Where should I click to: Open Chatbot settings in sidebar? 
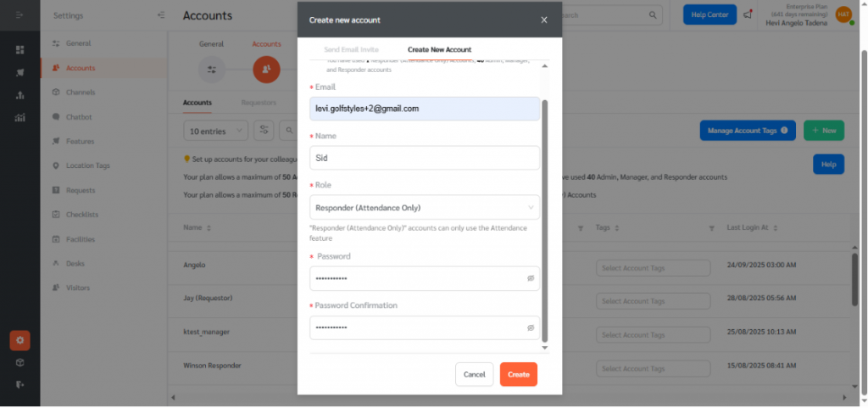coord(79,117)
